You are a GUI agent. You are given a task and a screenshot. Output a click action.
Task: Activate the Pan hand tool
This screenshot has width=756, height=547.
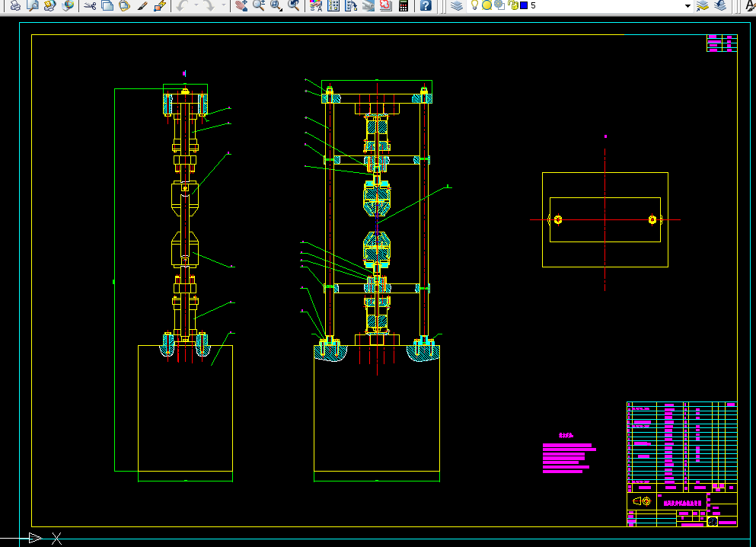(241, 5)
